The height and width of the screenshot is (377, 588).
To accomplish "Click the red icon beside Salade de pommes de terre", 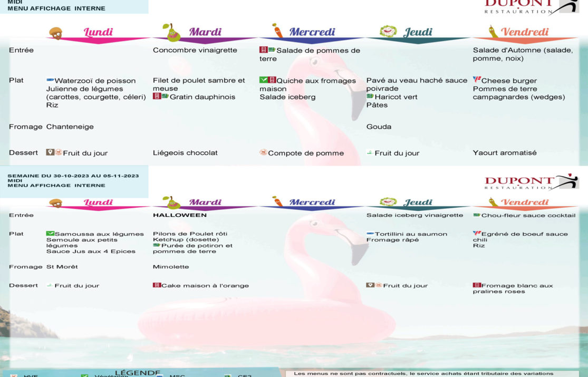I will coord(263,50).
